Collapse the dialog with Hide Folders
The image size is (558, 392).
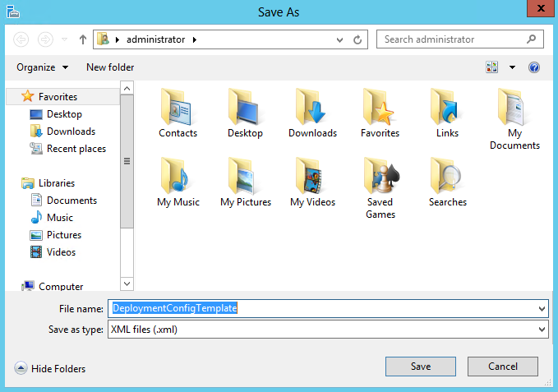[50, 368]
